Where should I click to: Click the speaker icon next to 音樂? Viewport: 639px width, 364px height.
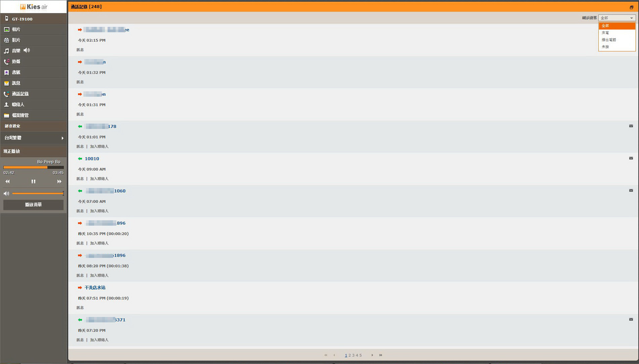(x=27, y=50)
